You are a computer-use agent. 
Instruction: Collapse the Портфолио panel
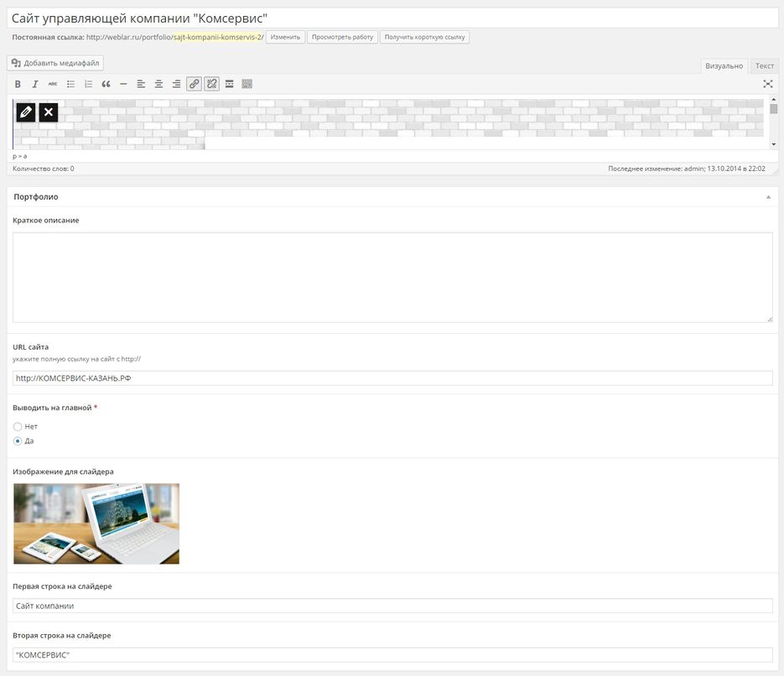click(768, 197)
